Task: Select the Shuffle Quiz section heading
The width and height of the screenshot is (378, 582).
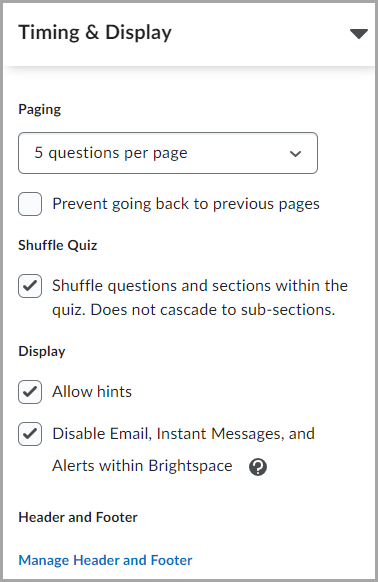Action: point(58,245)
